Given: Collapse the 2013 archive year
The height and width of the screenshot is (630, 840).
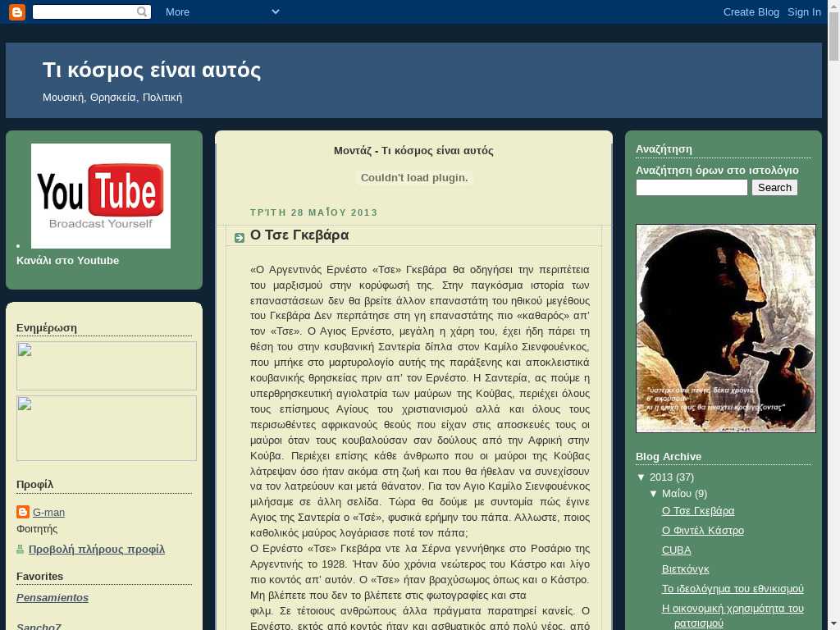Looking at the screenshot, I should 641,477.
